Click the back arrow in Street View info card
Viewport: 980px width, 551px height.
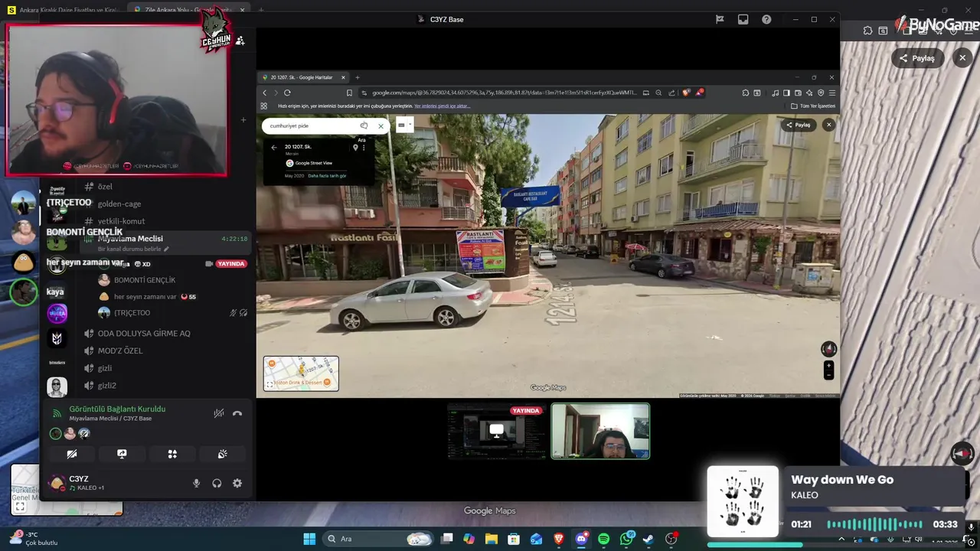pos(274,148)
